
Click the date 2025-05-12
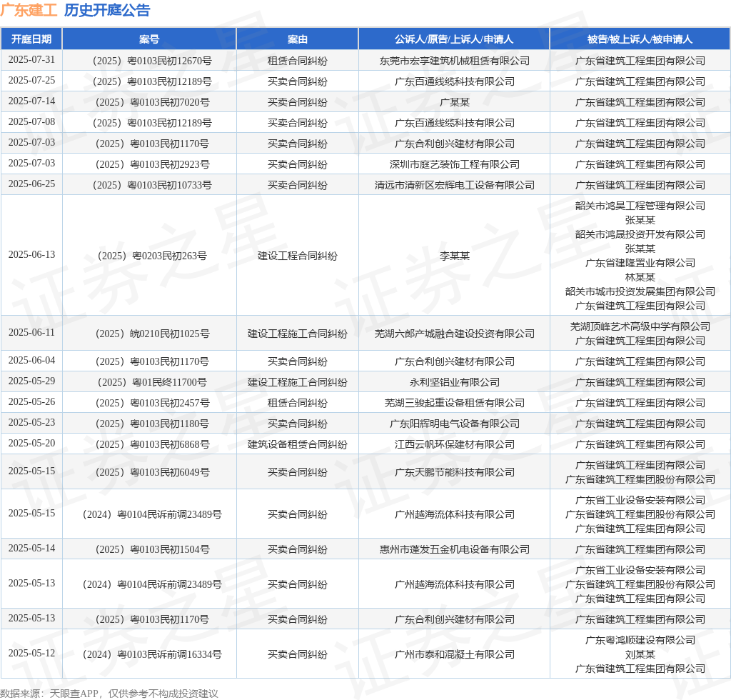[x=31, y=653]
